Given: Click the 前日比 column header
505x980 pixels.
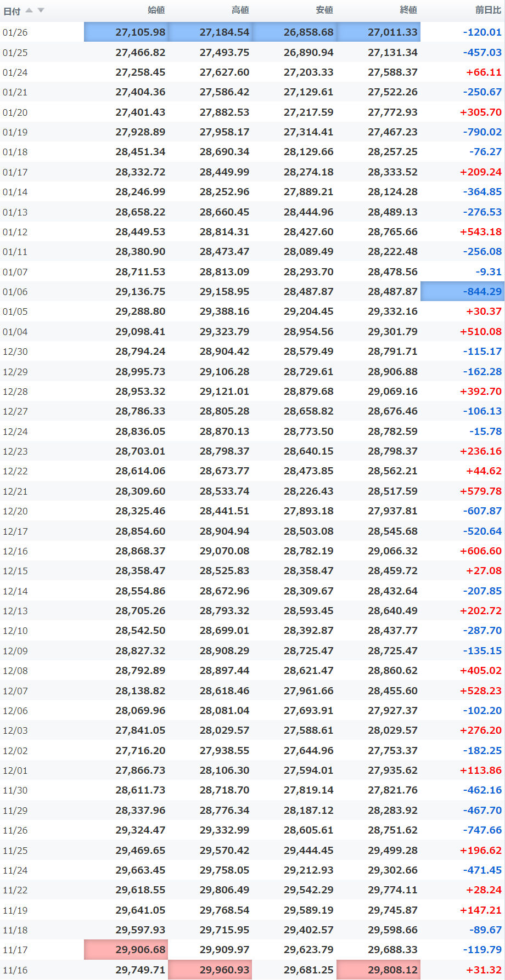Looking at the screenshot, I should (488, 10).
